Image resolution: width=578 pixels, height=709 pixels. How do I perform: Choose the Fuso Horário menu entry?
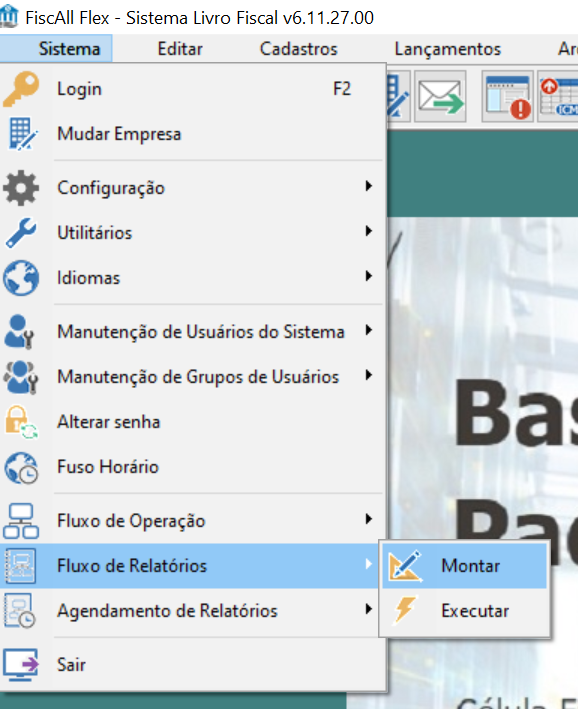[192, 467]
